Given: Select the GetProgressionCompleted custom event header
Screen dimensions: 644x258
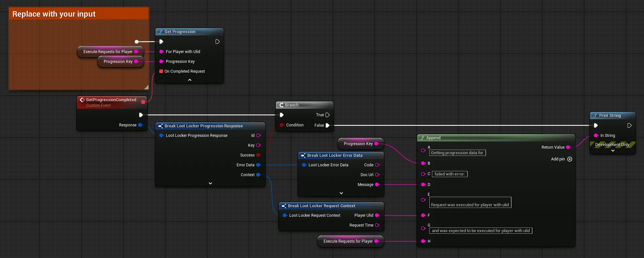Looking at the screenshot, I should (112, 102).
